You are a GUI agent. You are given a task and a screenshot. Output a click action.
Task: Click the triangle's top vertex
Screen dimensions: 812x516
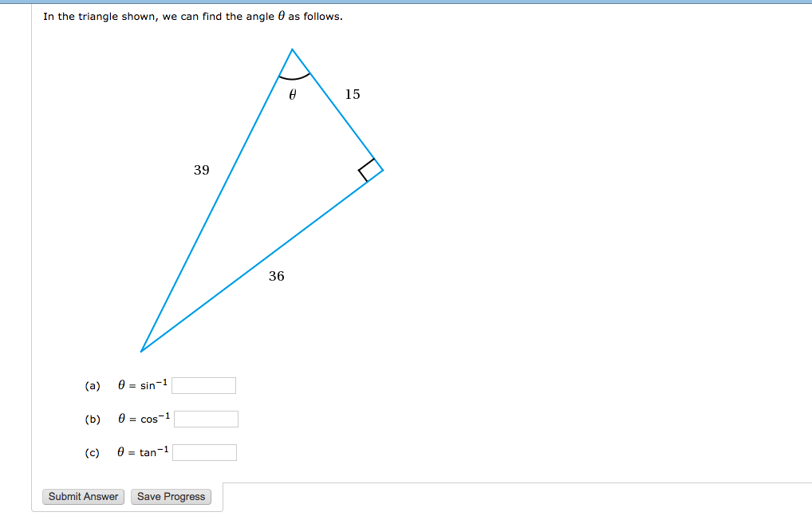tap(293, 49)
